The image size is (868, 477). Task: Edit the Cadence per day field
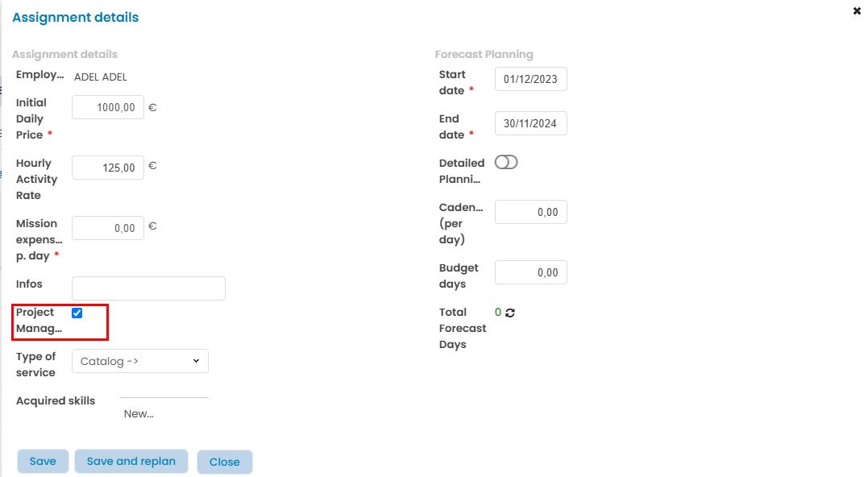(530, 212)
